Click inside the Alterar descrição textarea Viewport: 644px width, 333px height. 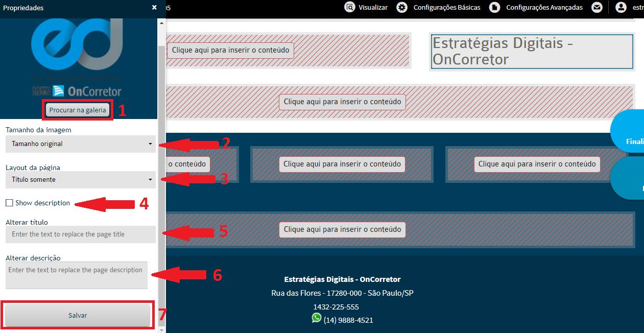pyautogui.click(x=77, y=275)
